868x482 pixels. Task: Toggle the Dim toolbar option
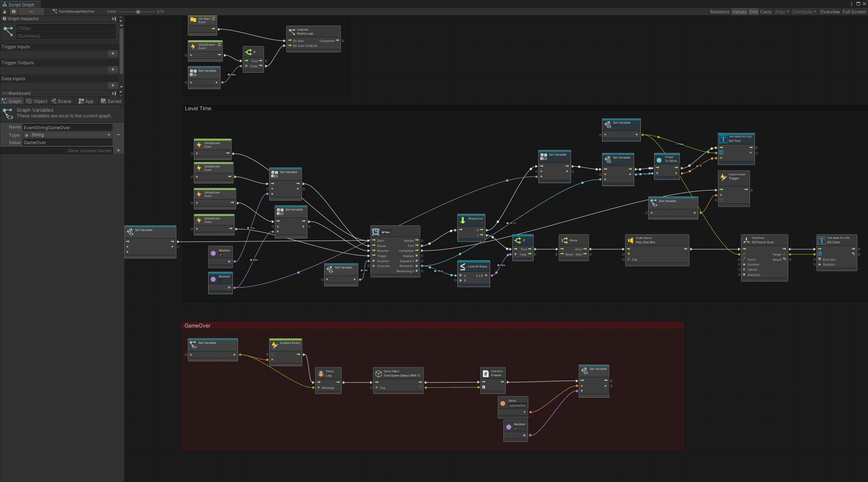tap(753, 12)
